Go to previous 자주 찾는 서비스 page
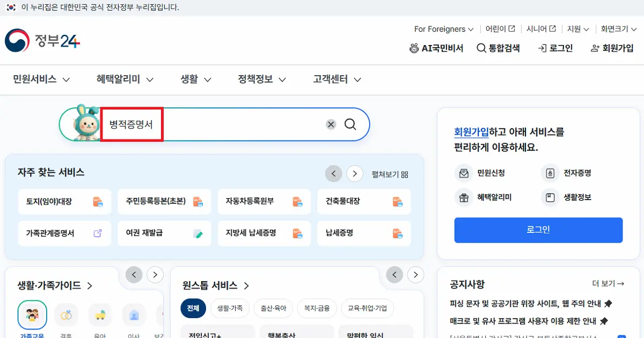This screenshot has height=338, width=644. click(x=334, y=174)
